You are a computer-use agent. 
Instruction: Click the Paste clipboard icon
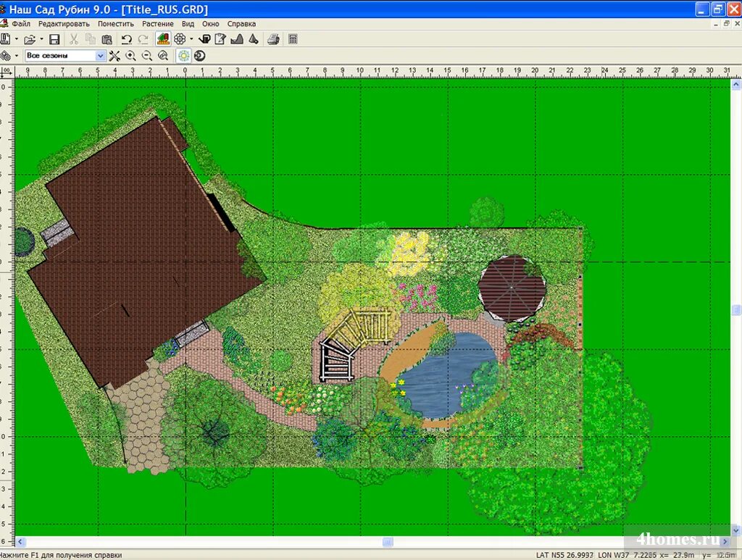[107, 39]
